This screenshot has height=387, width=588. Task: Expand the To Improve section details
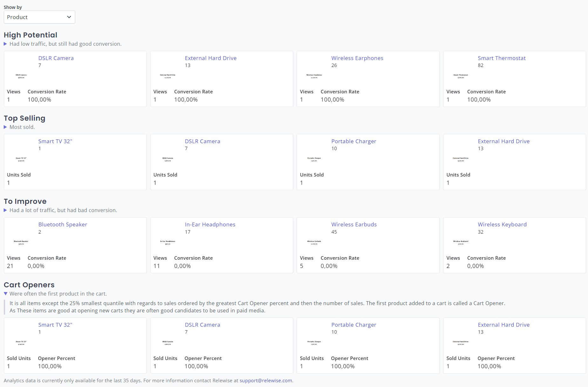click(5, 210)
